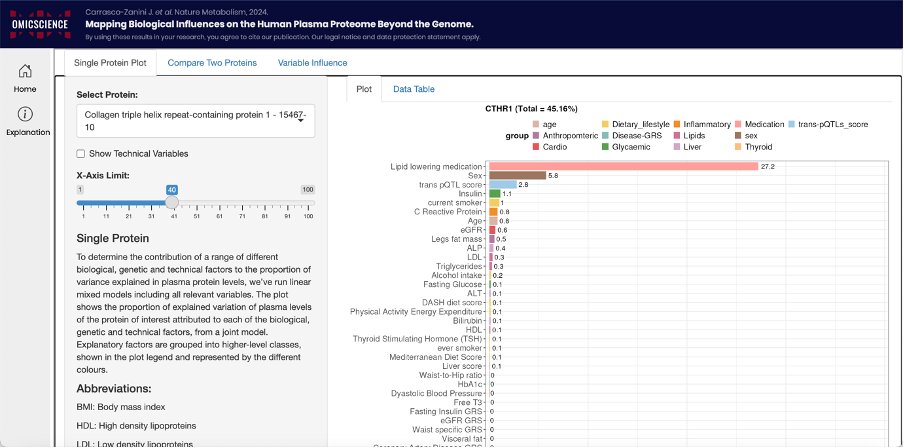Switch to Single Protein Plot tab
The height and width of the screenshot is (448, 904).
point(110,63)
